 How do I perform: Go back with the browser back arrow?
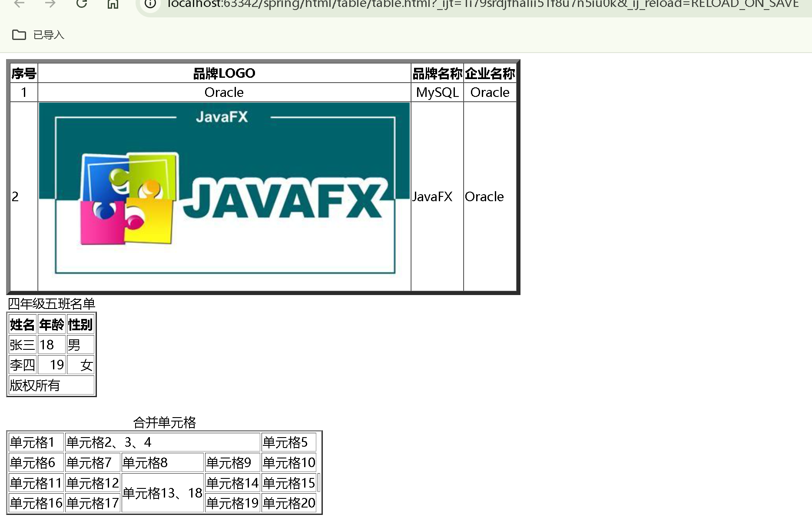pyautogui.click(x=20, y=3)
